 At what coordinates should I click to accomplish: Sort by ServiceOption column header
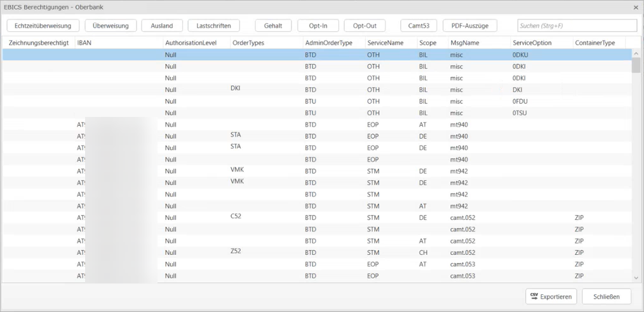(532, 43)
